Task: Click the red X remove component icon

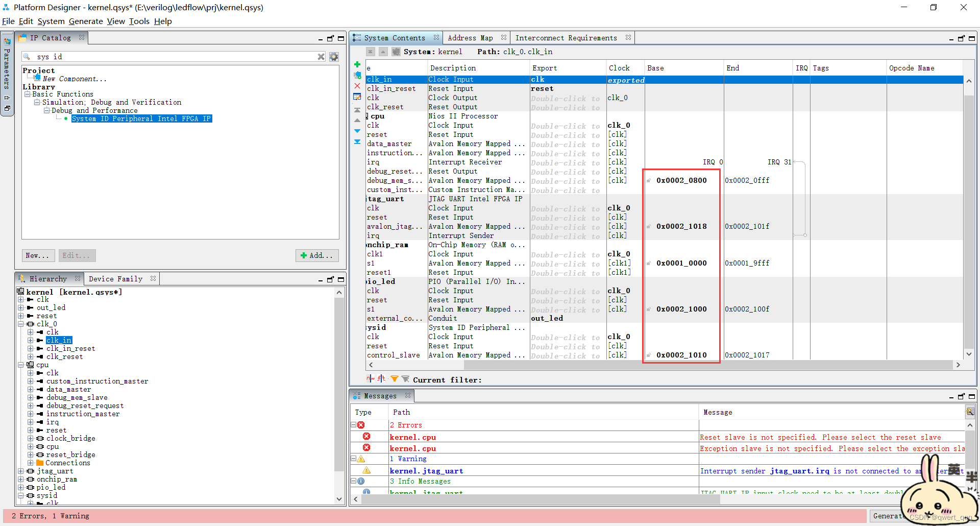Action: (357, 86)
